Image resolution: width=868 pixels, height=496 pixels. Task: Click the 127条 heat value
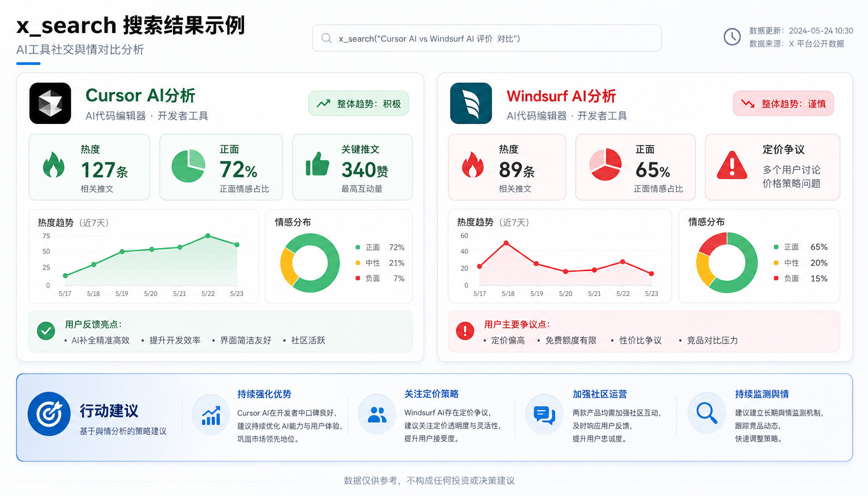tap(105, 170)
